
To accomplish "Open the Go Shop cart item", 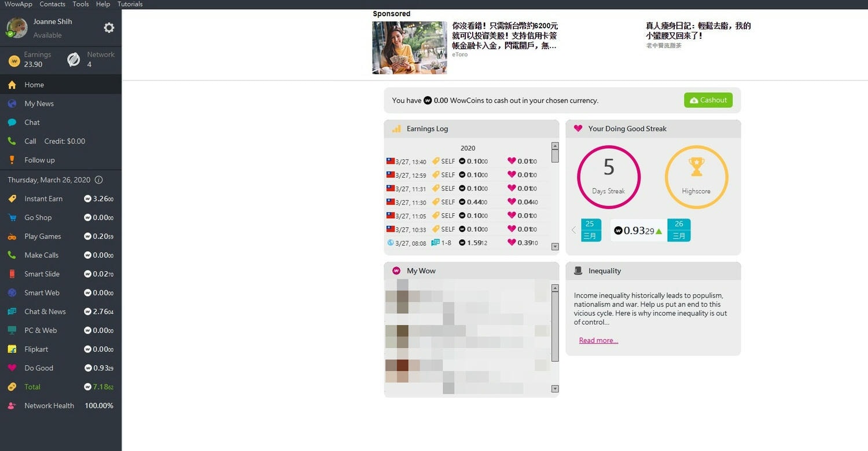I will tap(38, 218).
